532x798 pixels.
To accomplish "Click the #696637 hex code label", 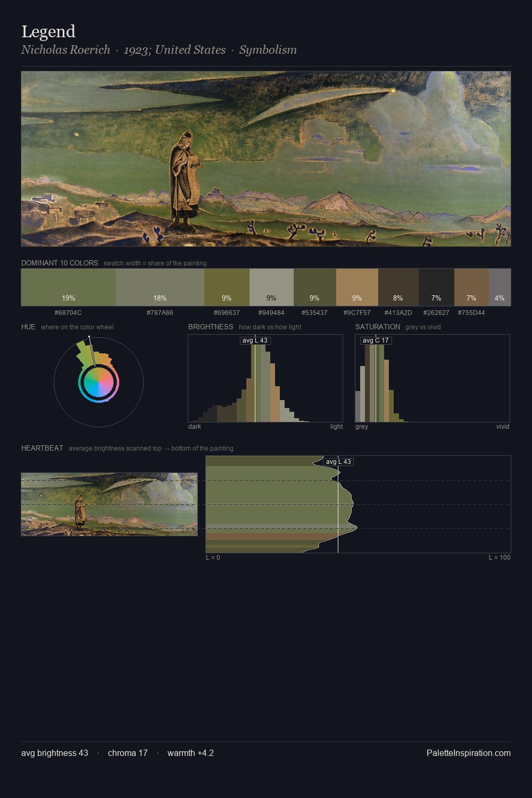I will (227, 313).
